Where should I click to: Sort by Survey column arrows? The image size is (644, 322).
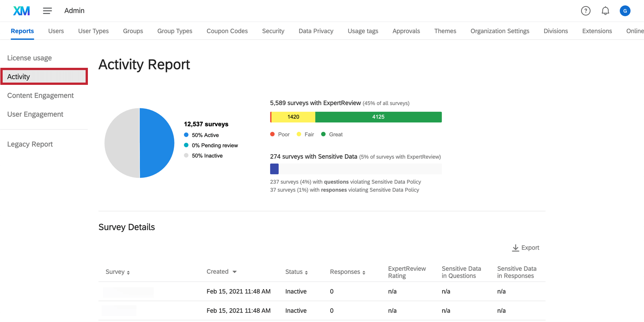(x=128, y=272)
